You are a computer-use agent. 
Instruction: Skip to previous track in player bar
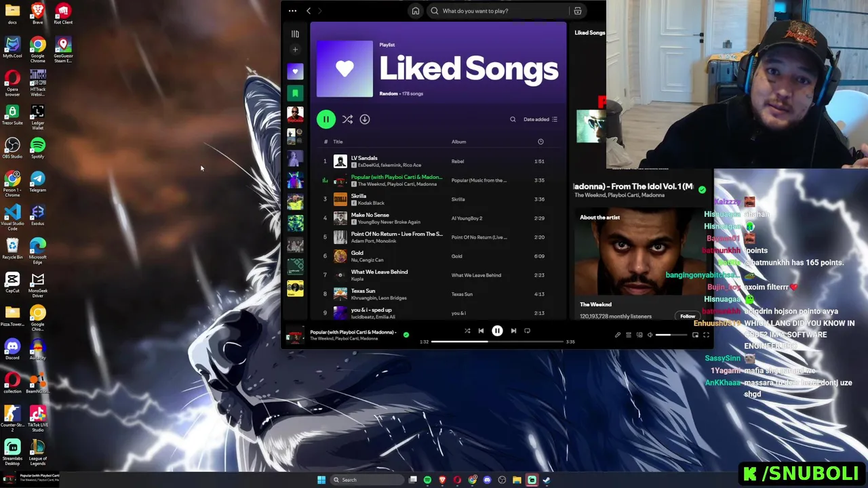pos(481,331)
